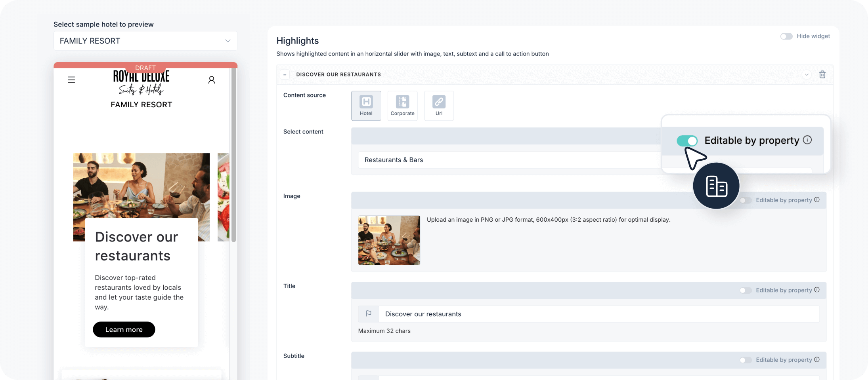Select Hotel as content source
Image resolution: width=868 pixels, height=380 pixels.
click(x=366, y=106)
